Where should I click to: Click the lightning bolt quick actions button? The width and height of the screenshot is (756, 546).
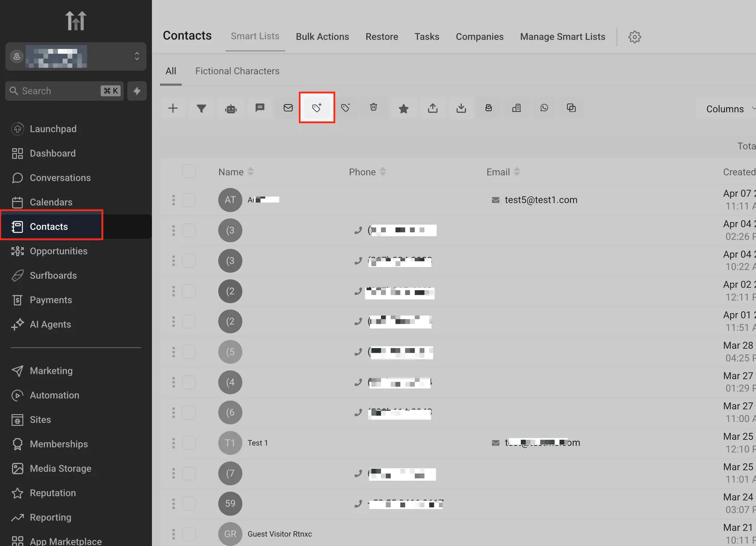coord(137,91)
